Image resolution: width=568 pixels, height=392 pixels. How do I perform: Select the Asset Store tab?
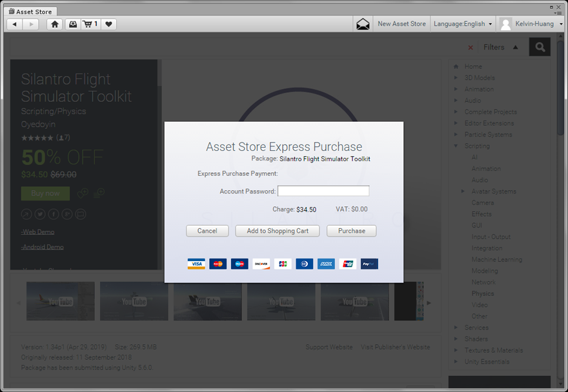click(x=30, y=12)
